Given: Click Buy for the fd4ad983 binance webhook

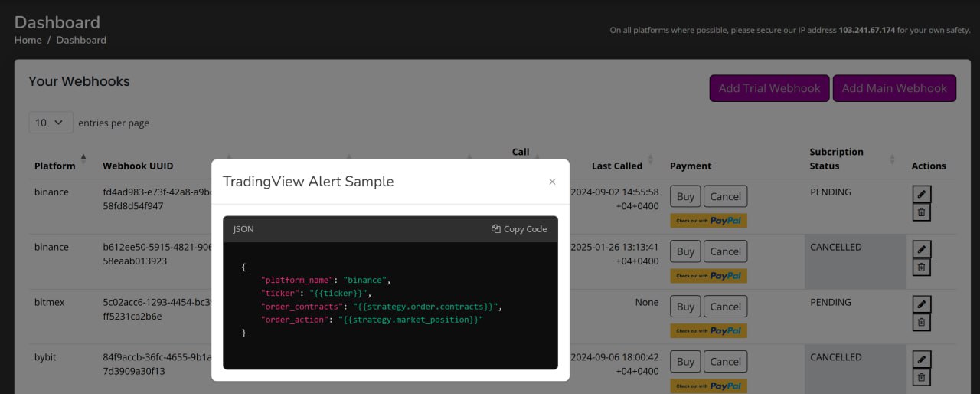Looking at the screenshot, I should click(x=685, y=196).
